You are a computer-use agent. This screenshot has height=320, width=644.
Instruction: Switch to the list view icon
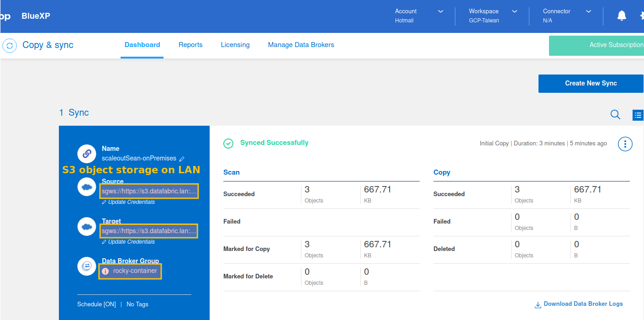(x=638, y=115)
